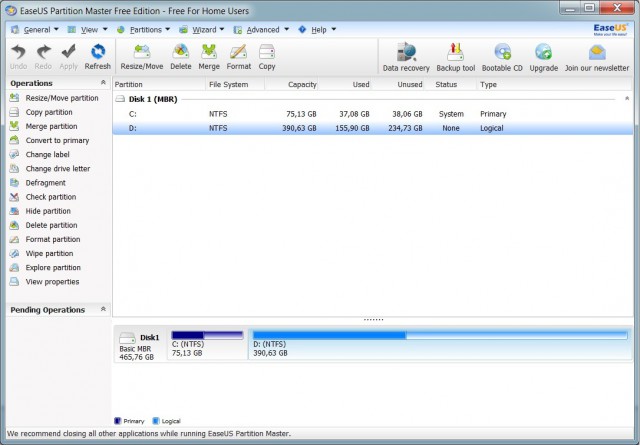Open View properties operation
This screenshot has height=445, width=640.
(x=44, y=282)
